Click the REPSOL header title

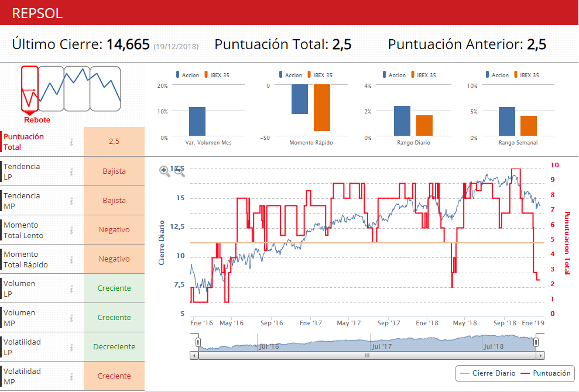[x=37, y=13]
